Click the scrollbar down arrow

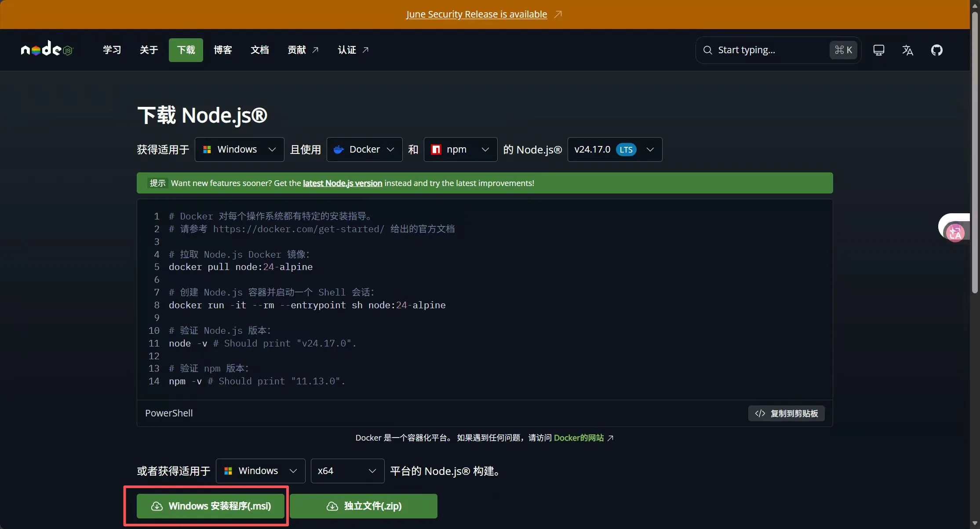[x=975, y=523]
